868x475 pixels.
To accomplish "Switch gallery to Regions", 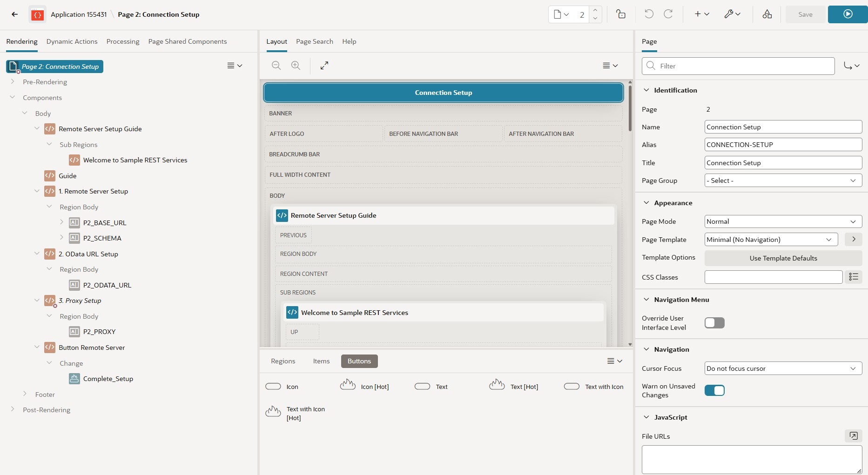I will 283,361.
